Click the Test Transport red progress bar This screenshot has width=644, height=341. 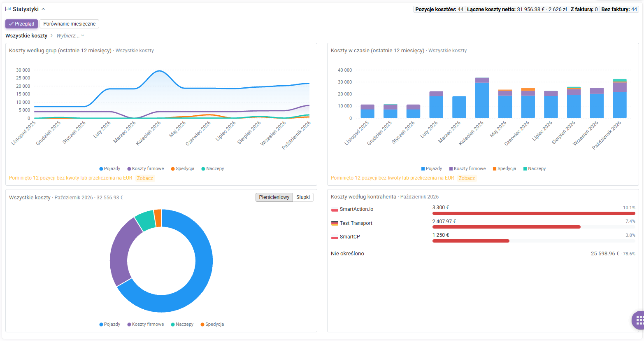tap(507, 227)
